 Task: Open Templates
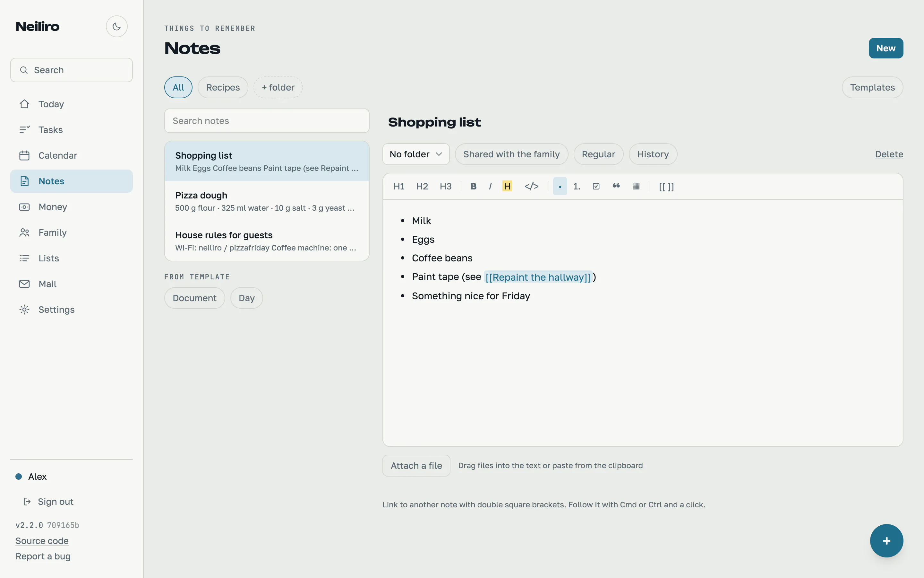click(x=872, y=87)
